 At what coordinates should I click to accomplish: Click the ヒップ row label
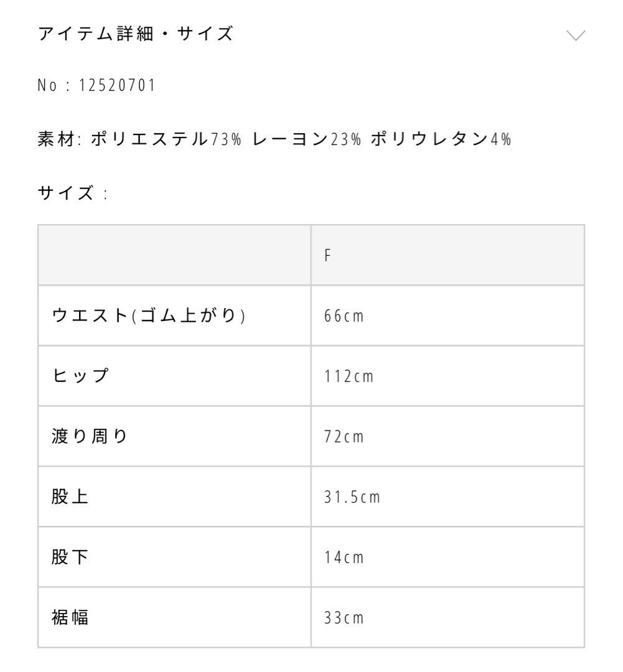click(78, 376)
